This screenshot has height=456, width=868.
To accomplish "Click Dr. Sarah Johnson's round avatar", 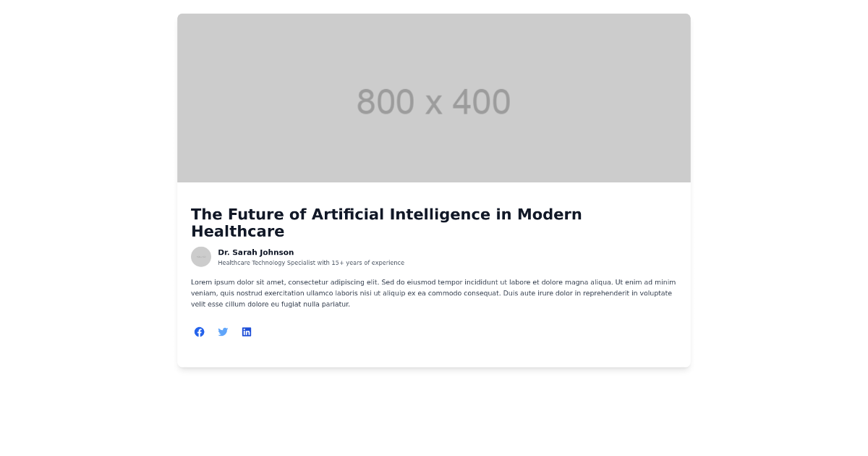I will coord(201,257).
